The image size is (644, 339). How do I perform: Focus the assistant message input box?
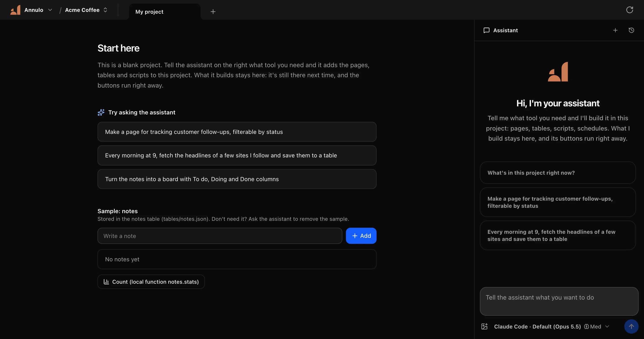(x=559, y=301)
